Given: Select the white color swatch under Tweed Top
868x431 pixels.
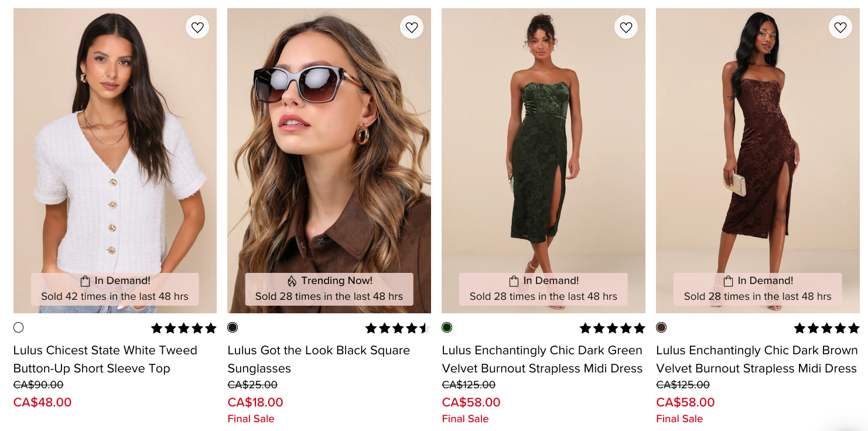Looking at the screenshot, I should click(19, 327).
